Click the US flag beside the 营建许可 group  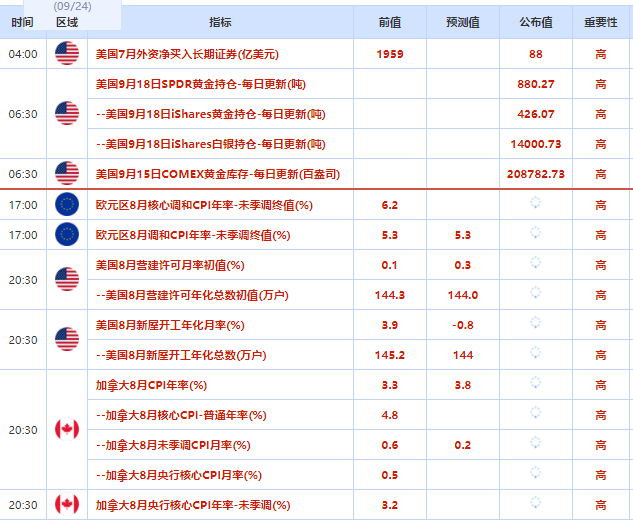pos(67,279)
